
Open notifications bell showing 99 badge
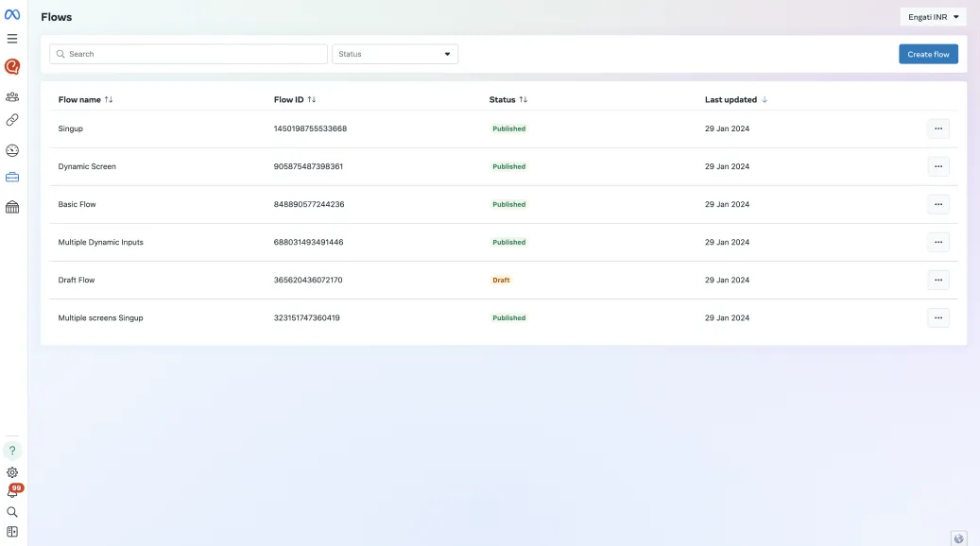(11, 490)
